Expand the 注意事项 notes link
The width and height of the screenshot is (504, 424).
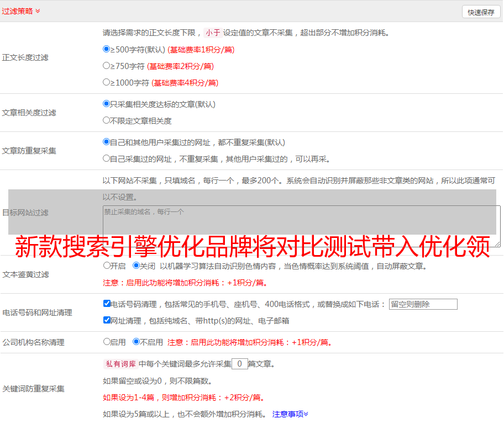pos(290,414)
